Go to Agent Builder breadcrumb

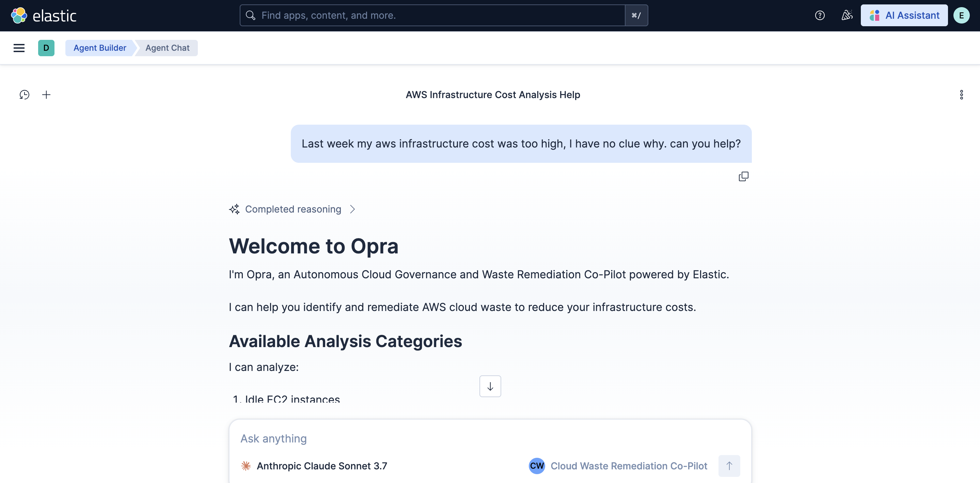tap(100, 48)
